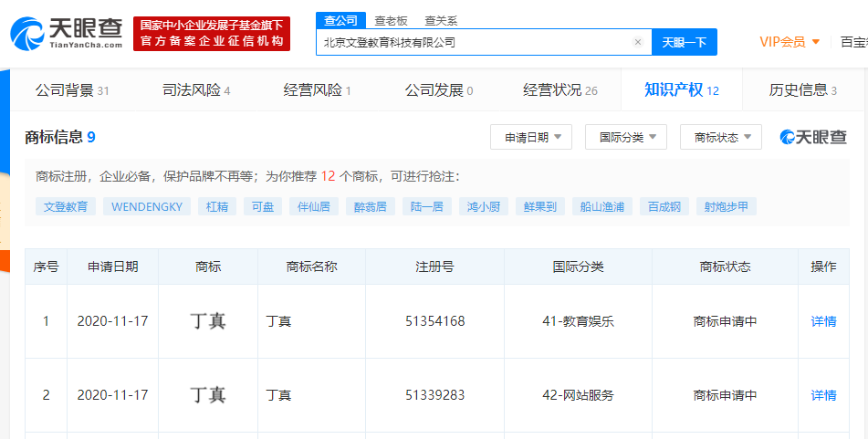The width and height of the screenshot is (868, 439).
Task: Click the 注册号 column header
Action: click(434, 267)
